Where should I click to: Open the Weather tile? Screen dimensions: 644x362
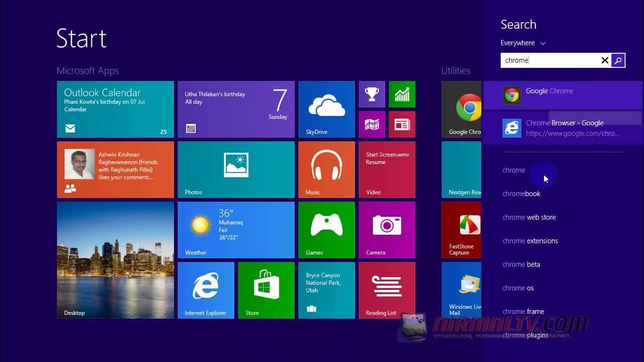pyautogui.click(x=236, y=230)
